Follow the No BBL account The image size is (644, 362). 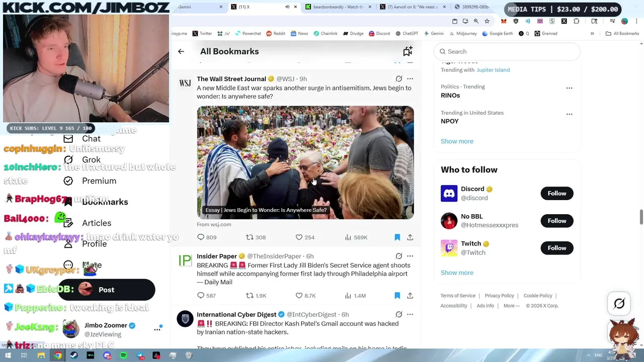(557, 221)
